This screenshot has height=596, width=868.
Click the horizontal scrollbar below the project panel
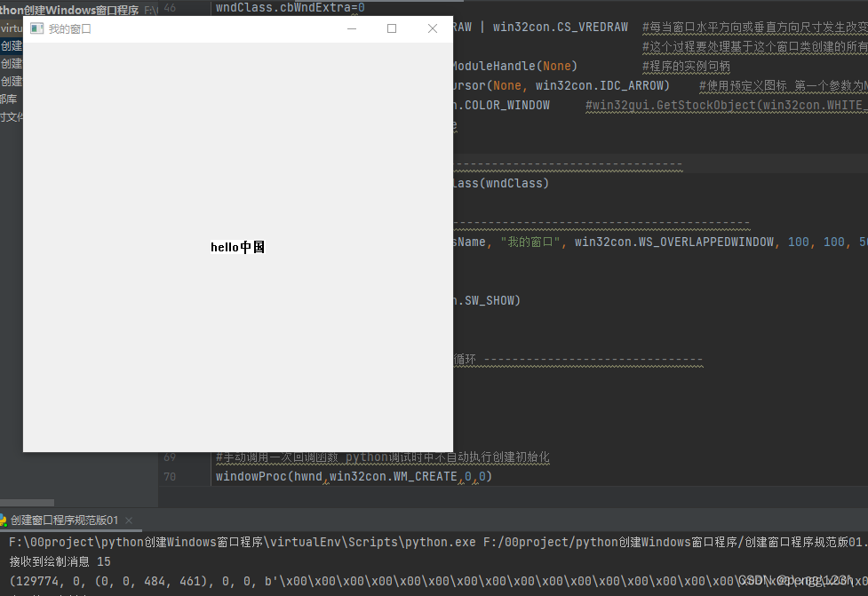click(27, 502)
